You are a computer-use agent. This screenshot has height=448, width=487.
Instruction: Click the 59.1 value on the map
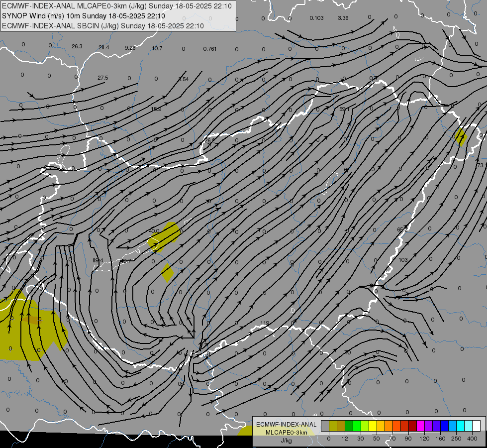[x=344, y=109]
